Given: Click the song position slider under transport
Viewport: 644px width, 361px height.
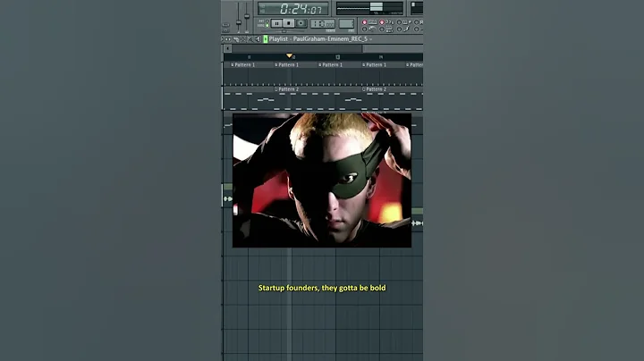Looking at the screenshot, I should click(284, 30).
